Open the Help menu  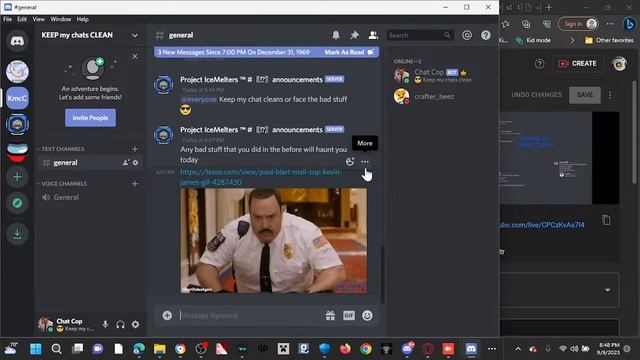[82, 19]
